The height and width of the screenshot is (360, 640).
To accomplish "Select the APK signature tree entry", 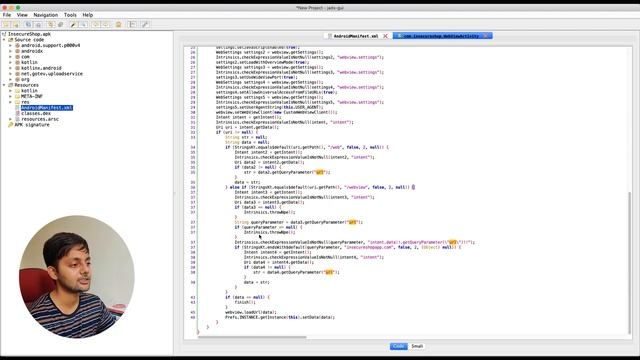I will [x=32, y=125].
